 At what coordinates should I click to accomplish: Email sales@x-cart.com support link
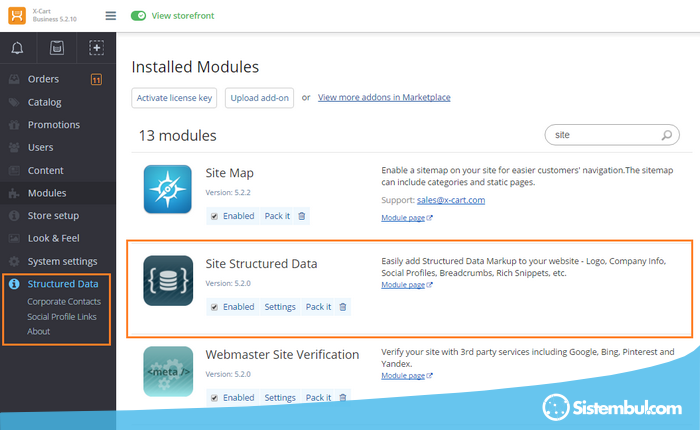pyautogui.click(x=451, y=200)
